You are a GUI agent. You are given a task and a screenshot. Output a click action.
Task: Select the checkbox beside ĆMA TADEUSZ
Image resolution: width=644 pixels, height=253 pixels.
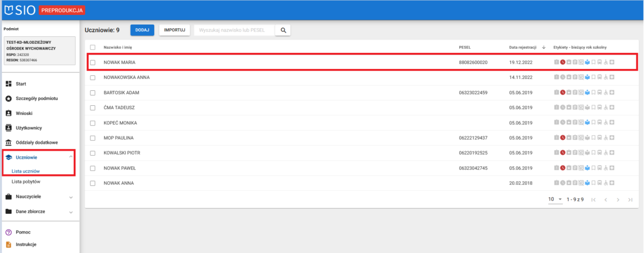pyautogui.click(x=93, y=108)
